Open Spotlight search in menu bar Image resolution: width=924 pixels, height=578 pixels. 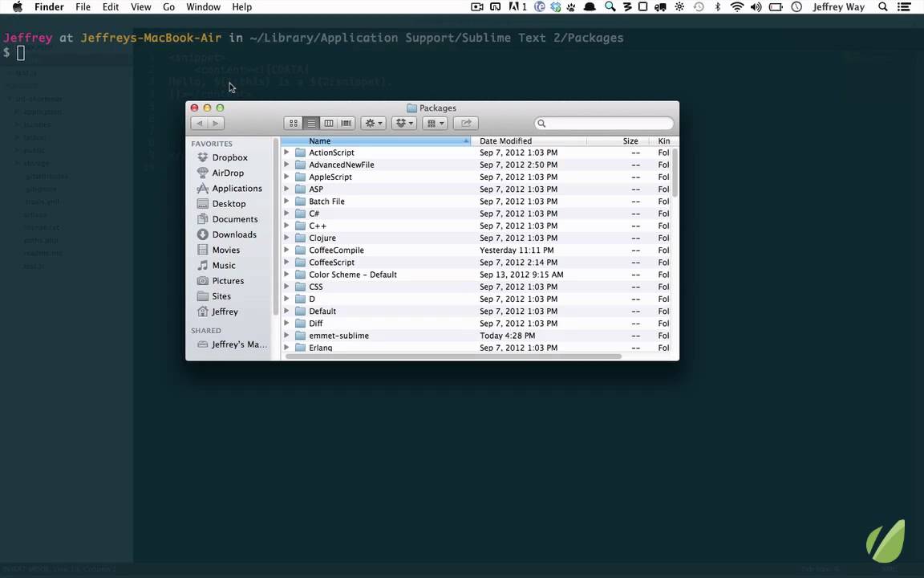[883, 7]
